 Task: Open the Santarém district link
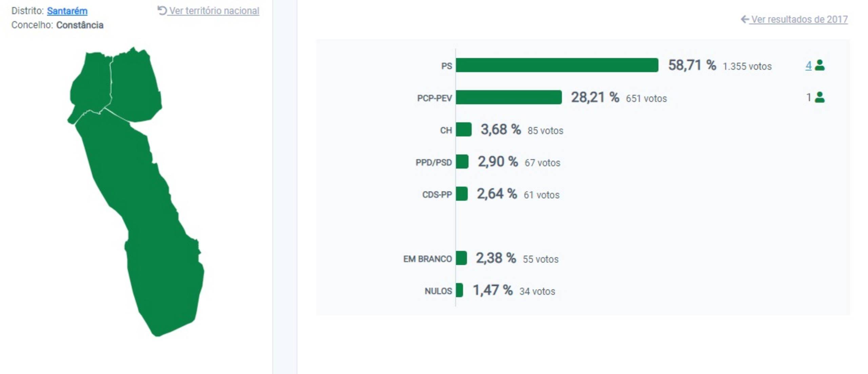67,11
